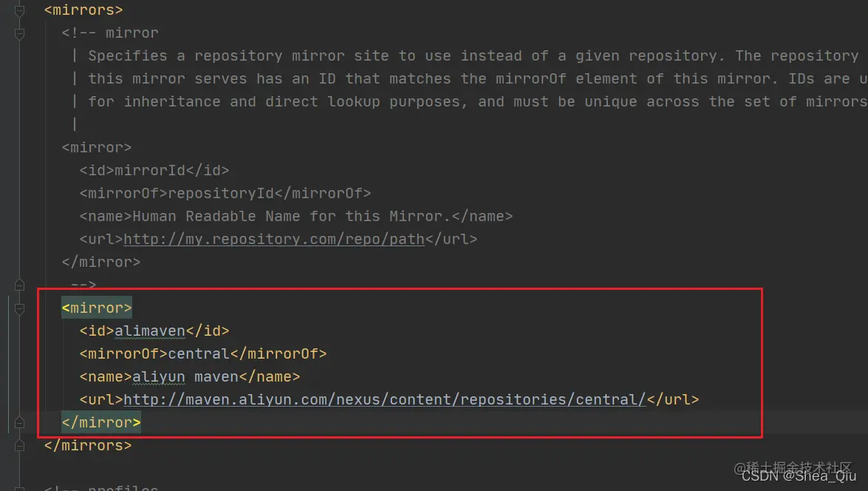
Task: Place cursor on 'alimaven' id value
Action: pos(150,331)
